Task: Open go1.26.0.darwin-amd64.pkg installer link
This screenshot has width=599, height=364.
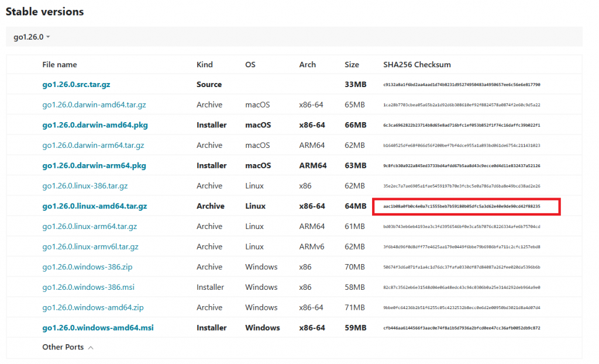Action: point(94,125)
